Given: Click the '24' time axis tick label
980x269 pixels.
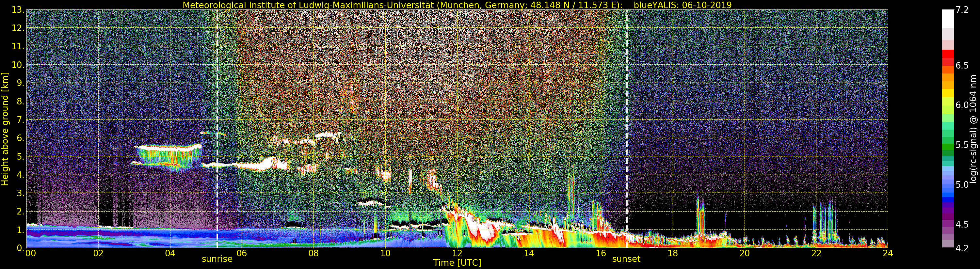Looking at the screenshot, I should 888,253.
